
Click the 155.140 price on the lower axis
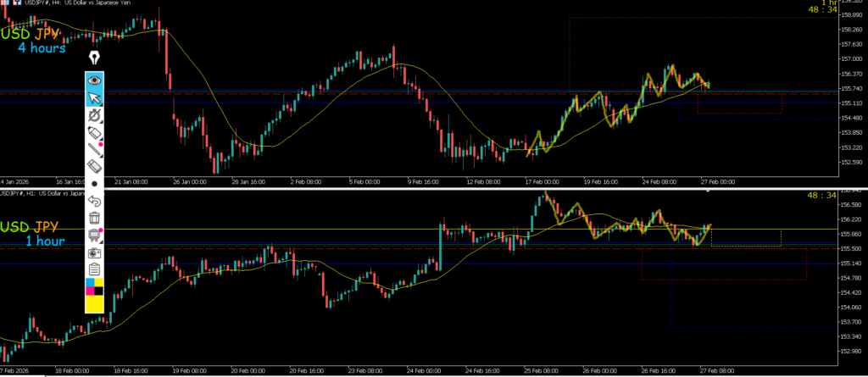click(x=853, y=263)
